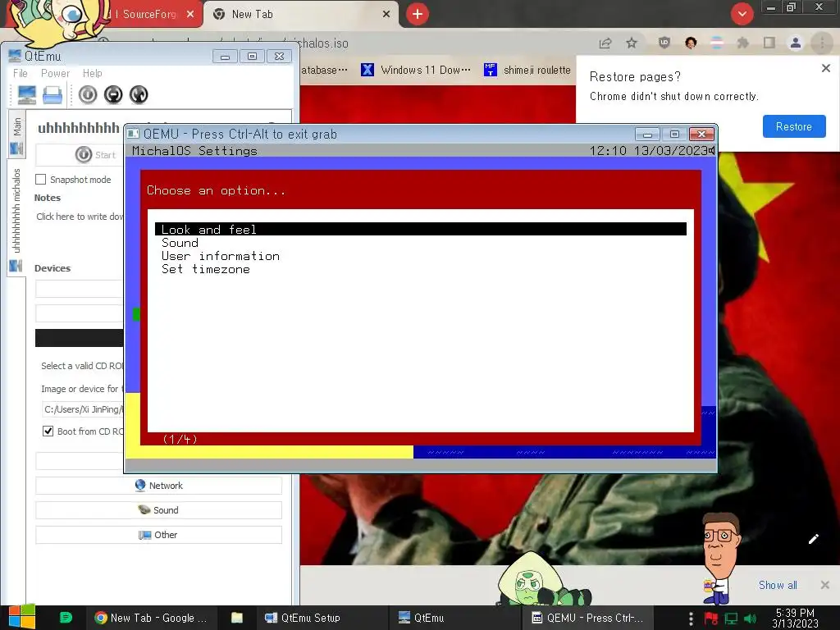Click the round avatar extension icon
840x630 pixels.
(691, 43)
